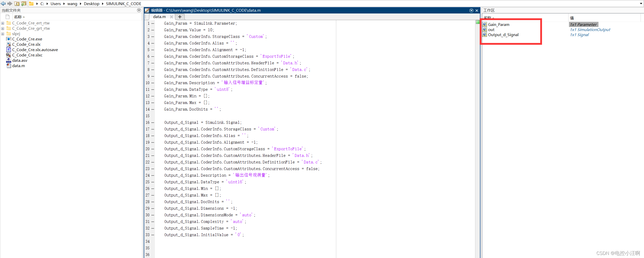Image resolution: width=644 pixels, height=258 pixels.
Task: Click the C_Code_Cre.slx Simulink model icon
Action: pos(9,44)
